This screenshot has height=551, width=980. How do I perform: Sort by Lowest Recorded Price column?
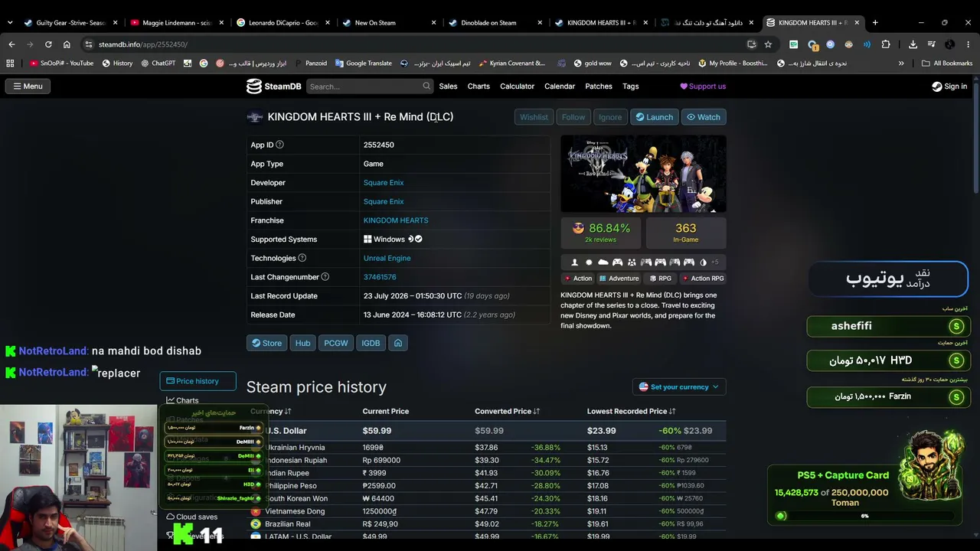[632, 412]
